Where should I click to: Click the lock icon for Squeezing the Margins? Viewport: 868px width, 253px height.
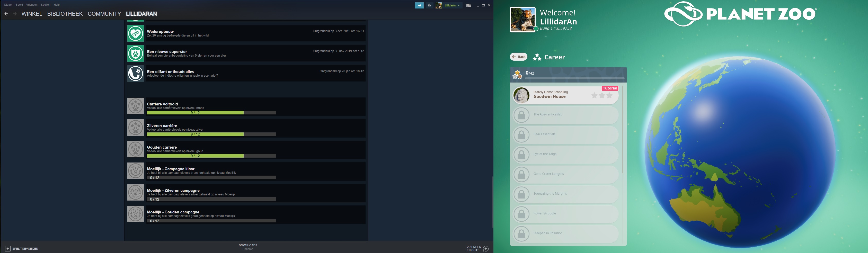tap(521, 194)
